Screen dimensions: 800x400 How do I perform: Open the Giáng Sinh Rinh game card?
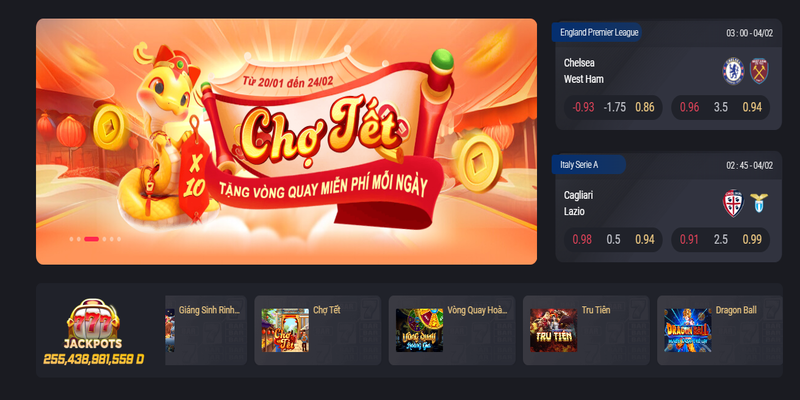coord(206,330)
